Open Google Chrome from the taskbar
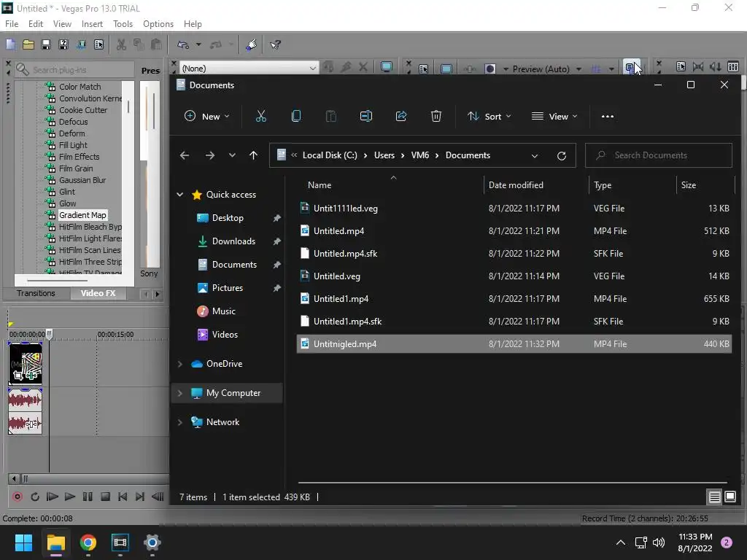The height and width of the screenshot is (560, 747). pyautogui.click(x=88, y=542)
